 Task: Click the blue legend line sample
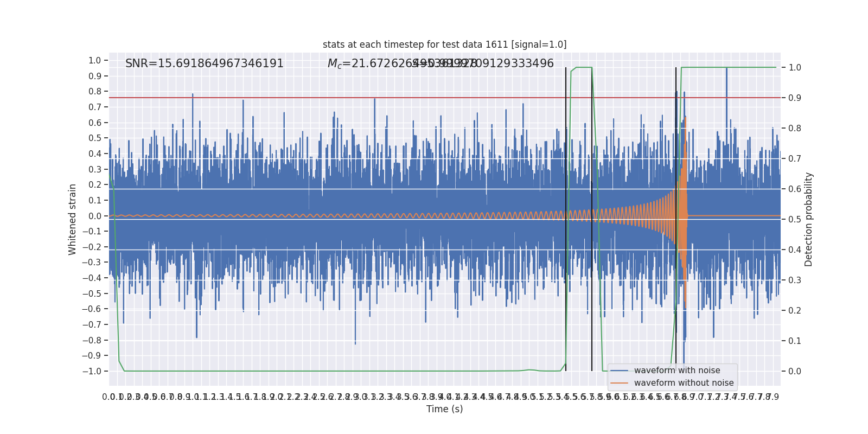coord(620,371)
